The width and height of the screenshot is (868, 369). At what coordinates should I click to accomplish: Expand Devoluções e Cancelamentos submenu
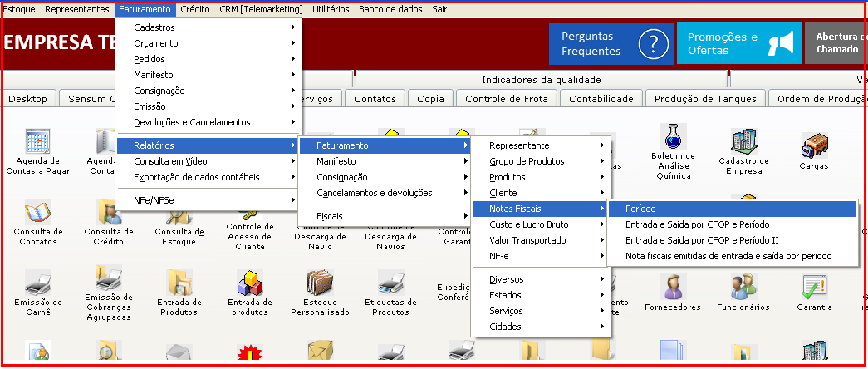click(208, 122)
